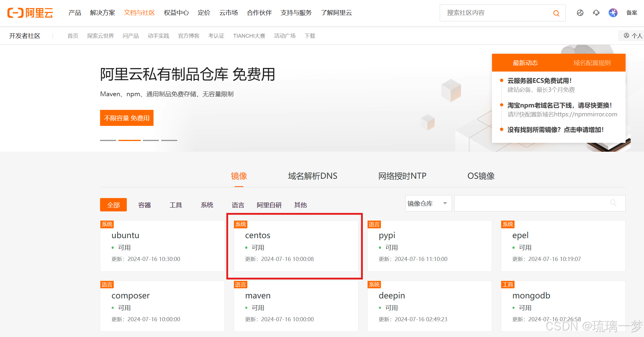This screenshot has height=337, width=644.
Task: Select the fourth carousel indicator bar
Action: coord(169,140)
